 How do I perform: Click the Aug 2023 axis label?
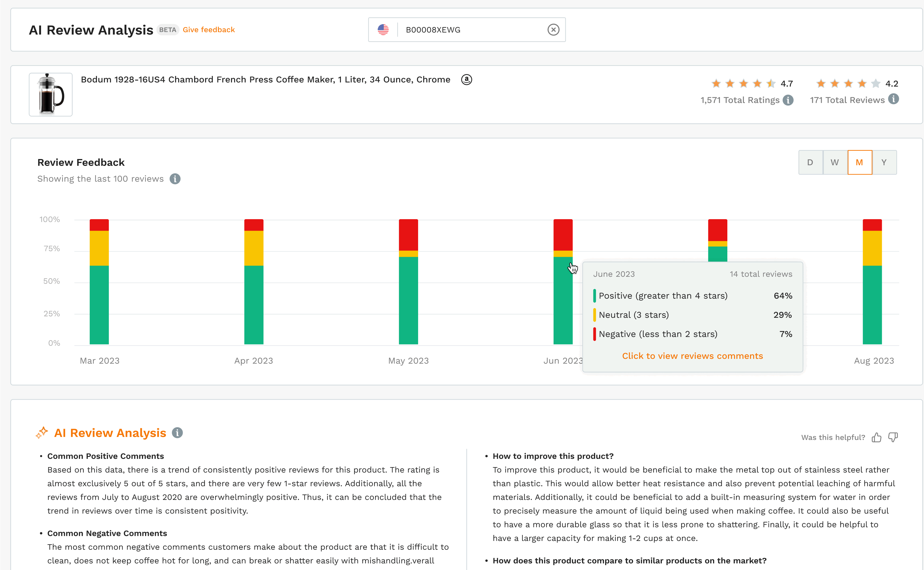tap(874, 361)
